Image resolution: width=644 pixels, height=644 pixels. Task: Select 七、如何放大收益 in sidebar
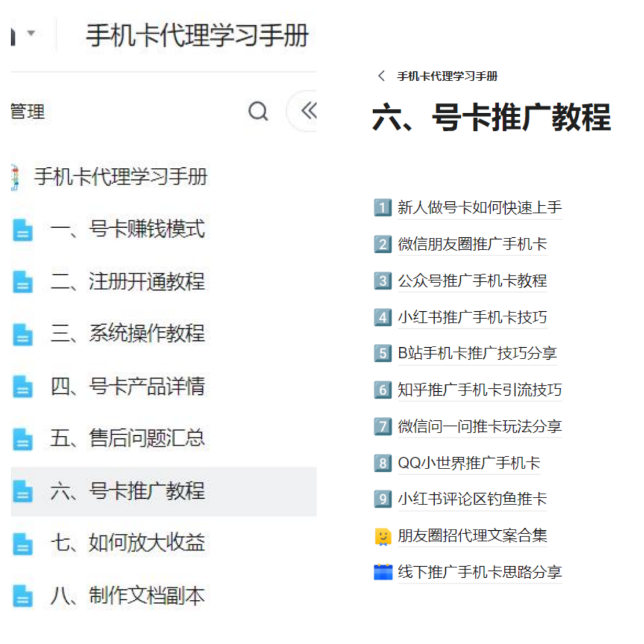tap(128, 543)
